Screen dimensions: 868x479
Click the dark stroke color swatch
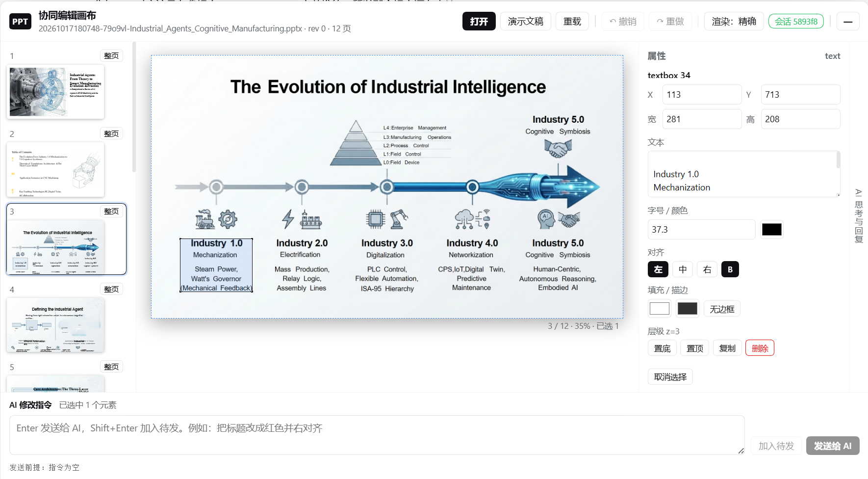(x=687, y=309)
